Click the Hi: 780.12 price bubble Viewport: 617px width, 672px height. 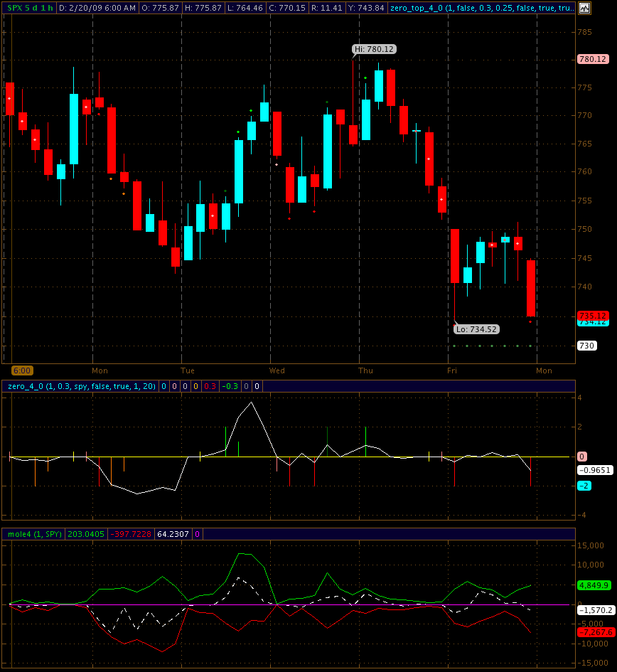point(374,49)
